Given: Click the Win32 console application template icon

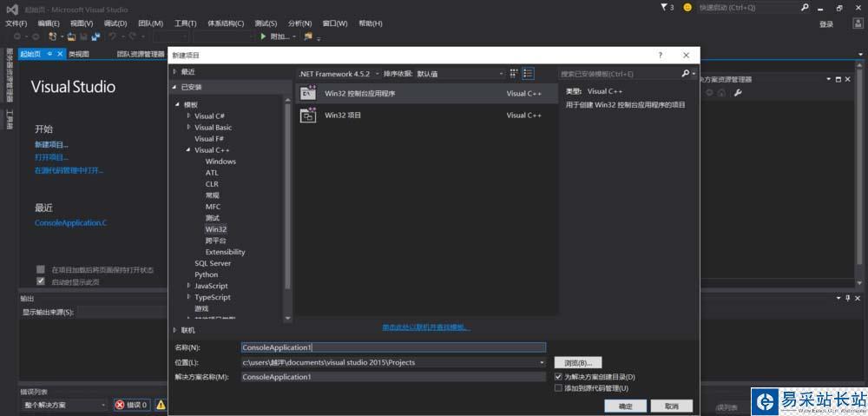Looking at the screenshot, I should pyautogui.click(x=308, y=94).
